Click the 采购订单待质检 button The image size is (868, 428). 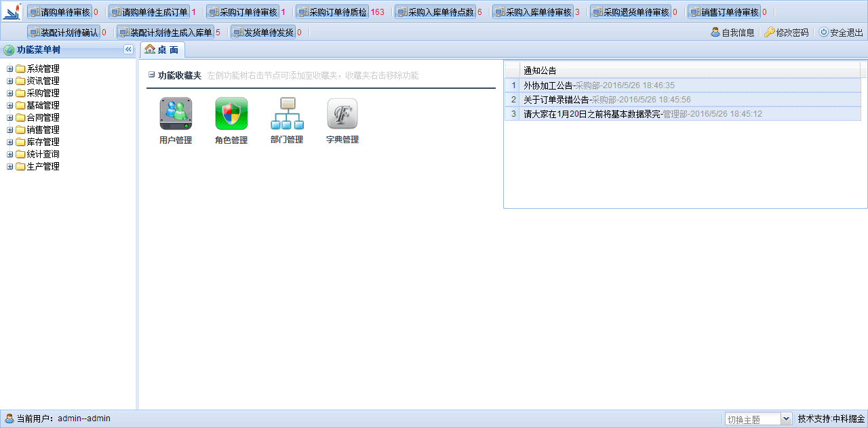[x=332, y=12]
